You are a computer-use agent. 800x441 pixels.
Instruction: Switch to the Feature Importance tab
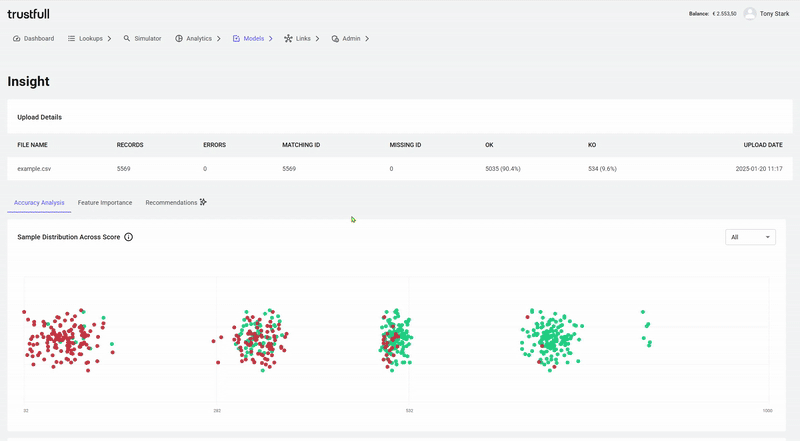pyautogui.click(x=105, y=203)
